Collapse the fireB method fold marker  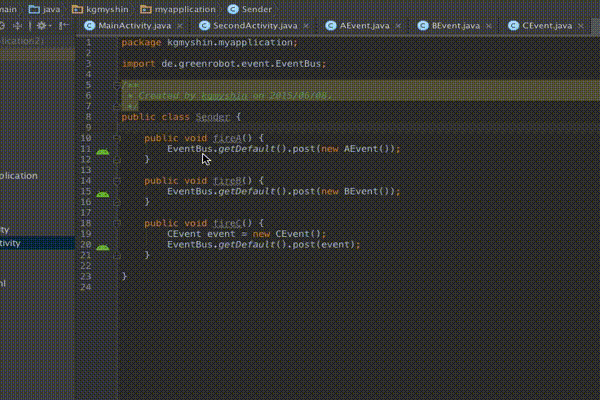[118, 180]
